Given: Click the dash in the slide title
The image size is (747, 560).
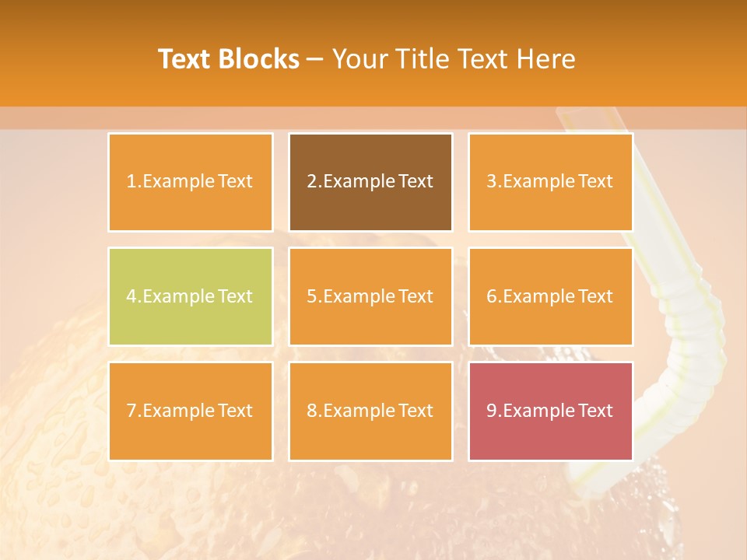Looking at the screenshot, I should 315,59.
